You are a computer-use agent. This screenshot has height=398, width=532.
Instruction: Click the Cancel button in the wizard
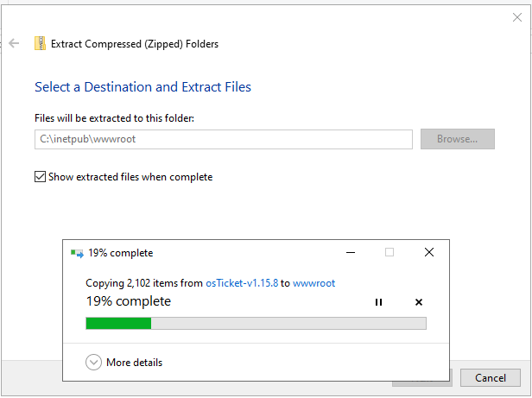click(x=490, y=378)
